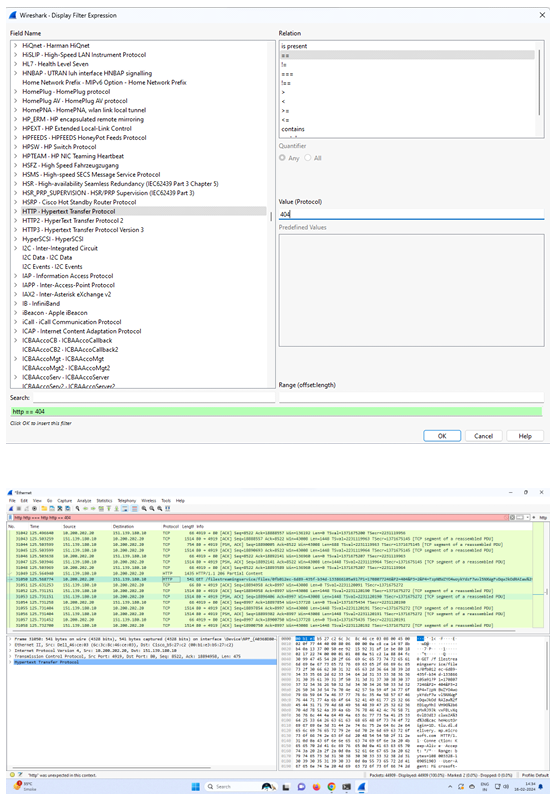The image size is (552, 802).
Task: Open the File menu
Action: pos(12,500)
